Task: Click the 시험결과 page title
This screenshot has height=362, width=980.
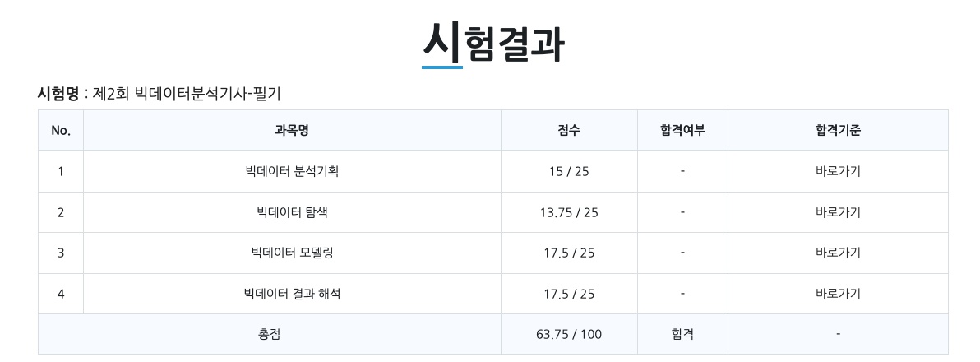Action: [492, 43]
